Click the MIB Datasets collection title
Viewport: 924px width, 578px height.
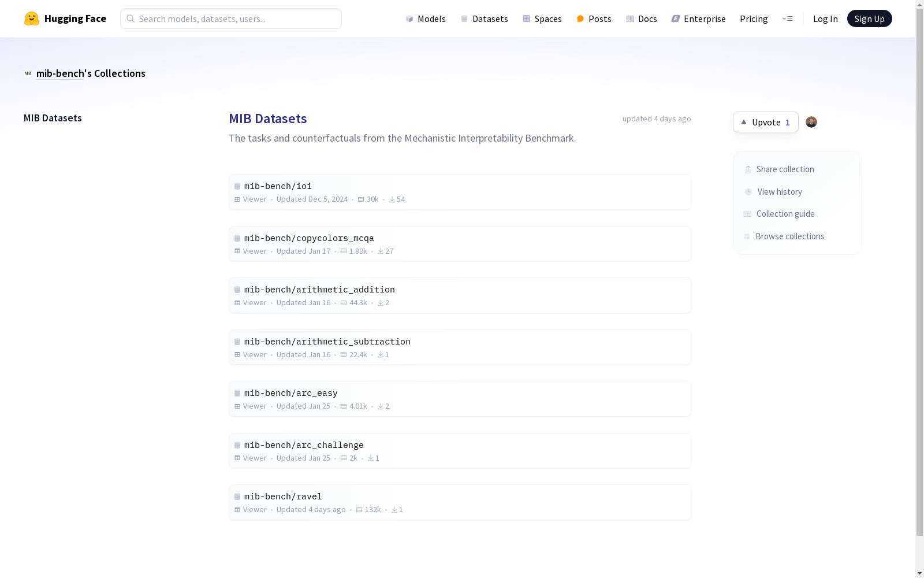tap(268, 118)
